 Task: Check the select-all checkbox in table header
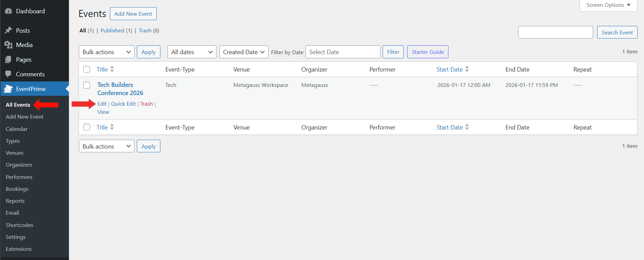(x=87, y=69)
